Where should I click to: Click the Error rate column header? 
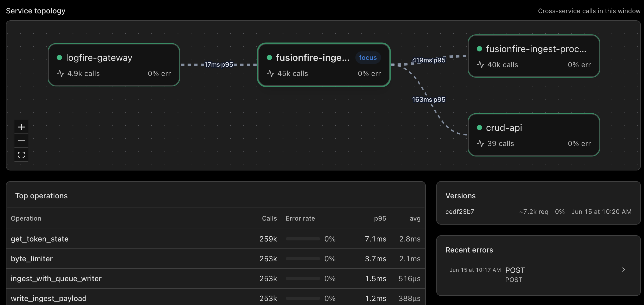(x=300, y=218)
